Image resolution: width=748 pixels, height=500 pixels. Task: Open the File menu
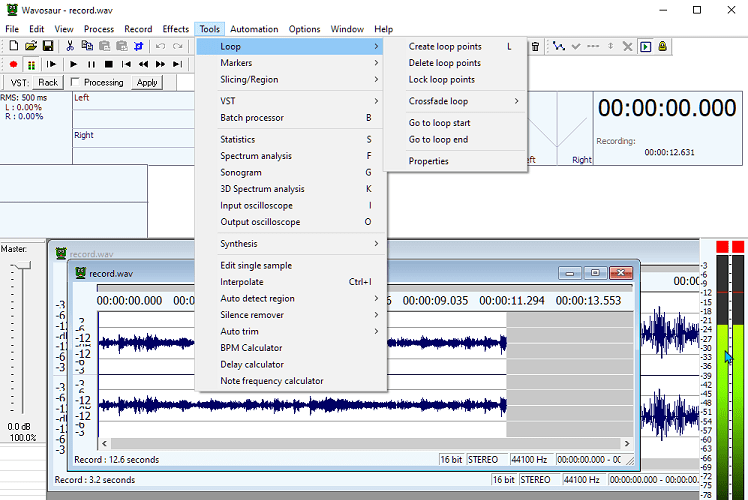[12, 29]
